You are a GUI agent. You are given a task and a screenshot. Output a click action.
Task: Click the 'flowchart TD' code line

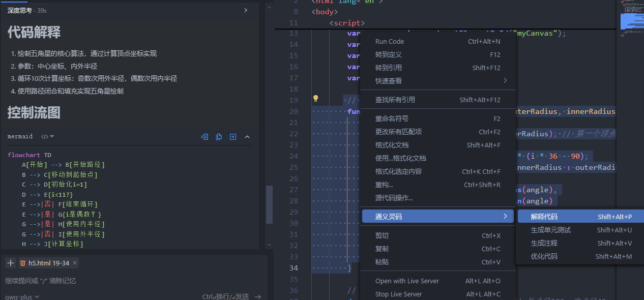point(30,155)
